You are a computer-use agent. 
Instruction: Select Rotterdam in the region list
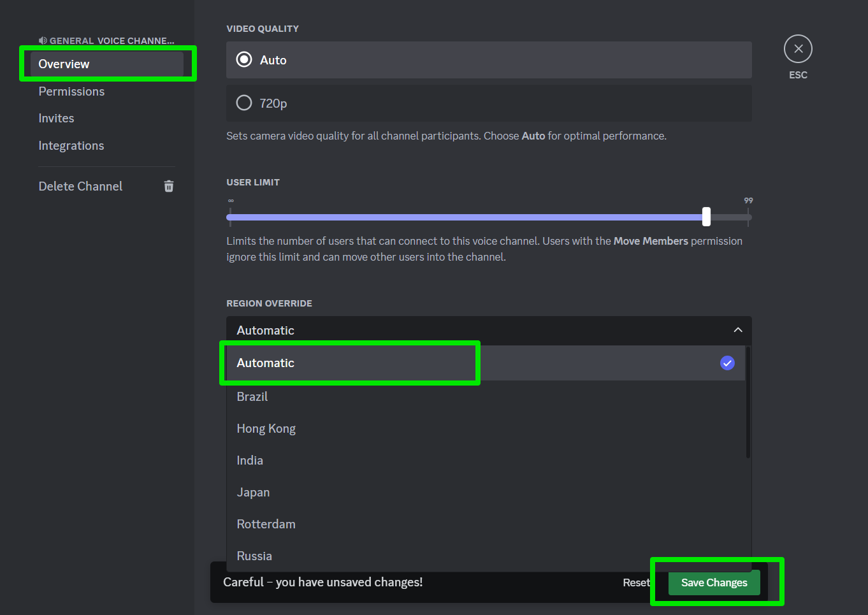[x=266, y=524]
